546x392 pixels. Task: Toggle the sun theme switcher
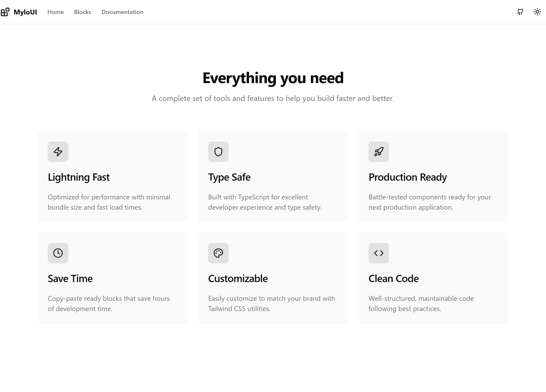pyautogui.click(x=537, y=12)
